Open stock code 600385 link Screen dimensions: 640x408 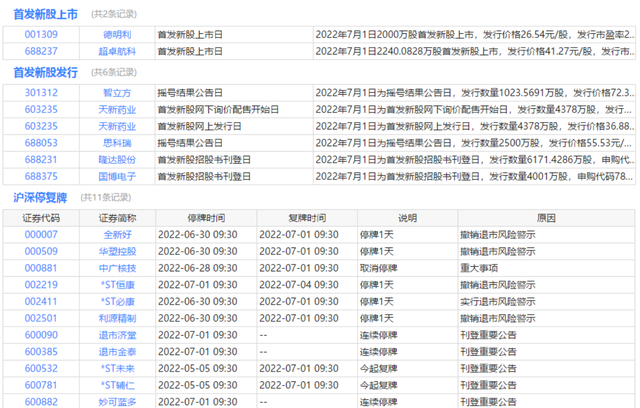point(41,352)
